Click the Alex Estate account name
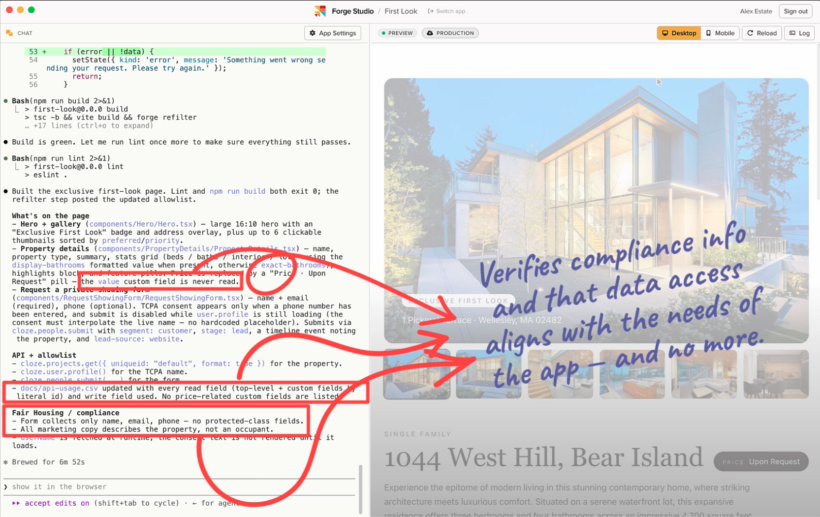Screen dimensions: 820x517 (x=756, y=11)
